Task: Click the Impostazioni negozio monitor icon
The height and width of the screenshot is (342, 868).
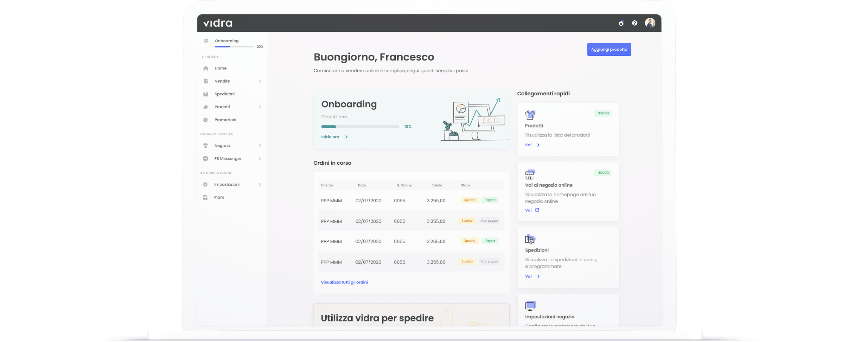Action: tap(530, 305)
